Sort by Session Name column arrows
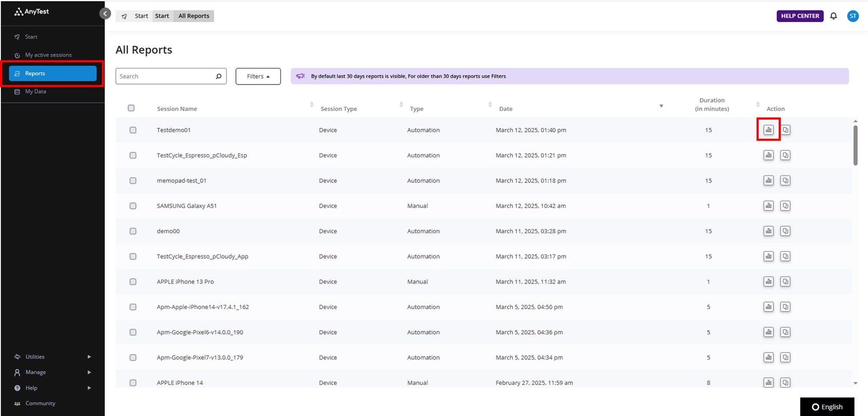868x416 pixels. (312, 105)
